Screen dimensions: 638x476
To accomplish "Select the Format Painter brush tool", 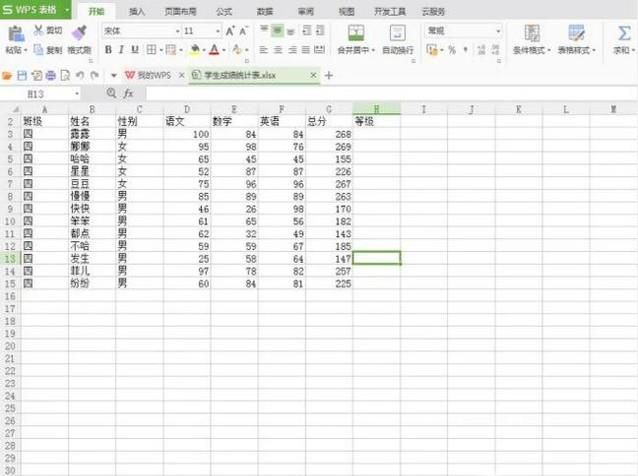I will pyautogui.click(x=79, y=33).
